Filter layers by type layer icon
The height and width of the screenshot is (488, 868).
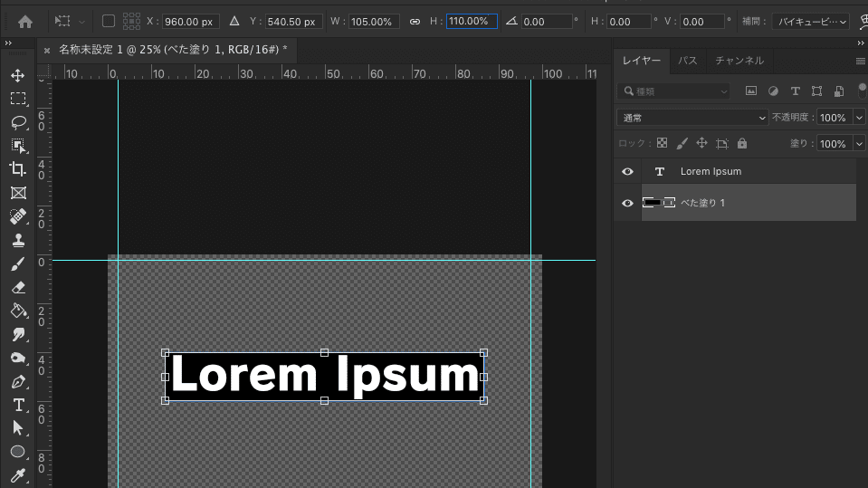pyautogui.click(x=795, y=91)
